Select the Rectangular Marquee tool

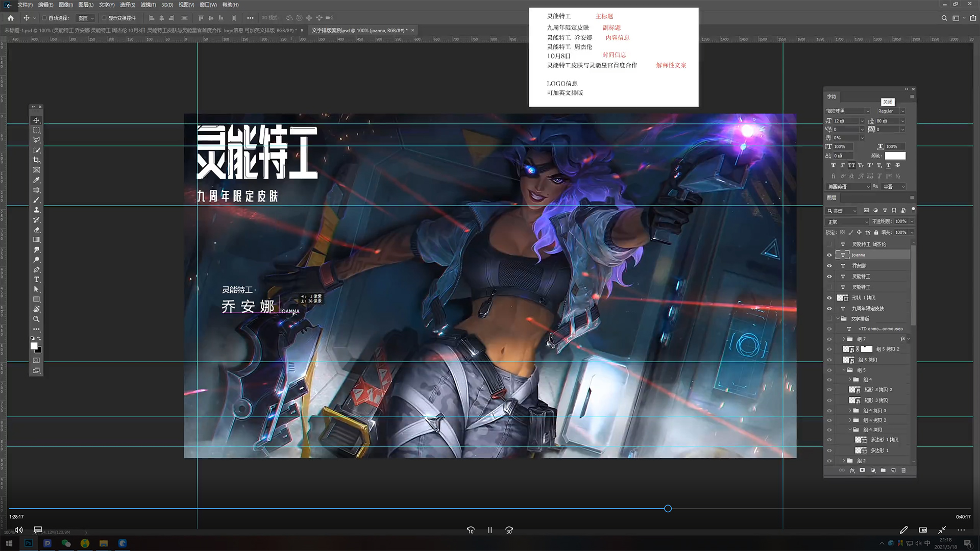click(x=36, y=130)
